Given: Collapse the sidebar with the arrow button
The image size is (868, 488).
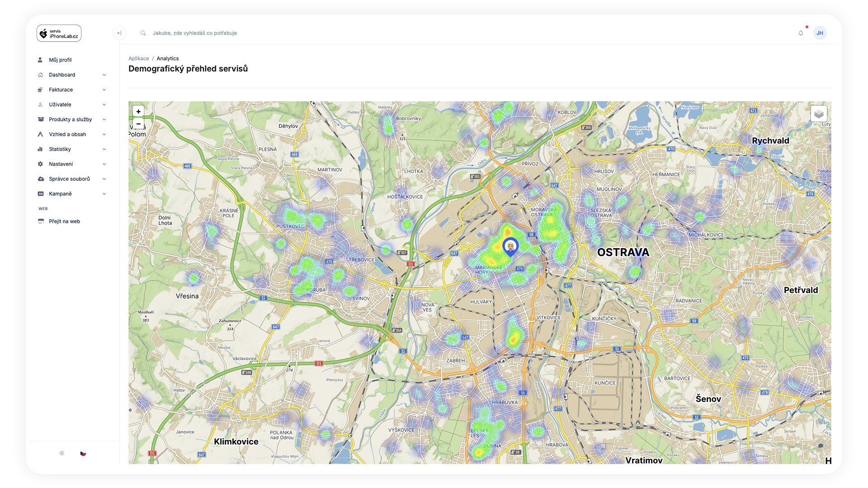Looking at the screenshot, I should coord(119,33).
